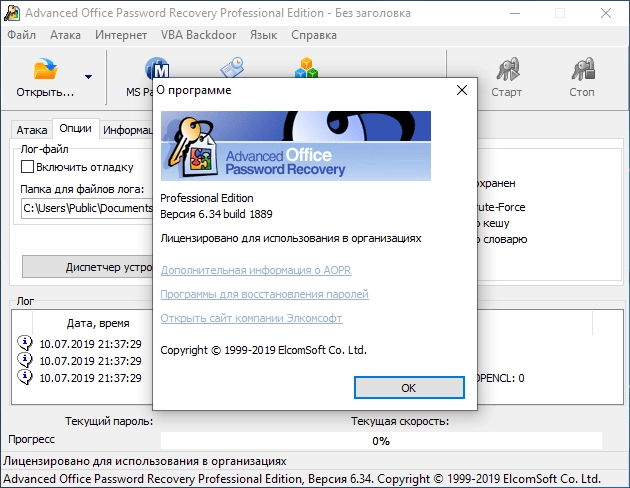This screenshot has height=488, width=630.
Task: Click Версия 6.34 build 1889 text
Action: [216, 214]
